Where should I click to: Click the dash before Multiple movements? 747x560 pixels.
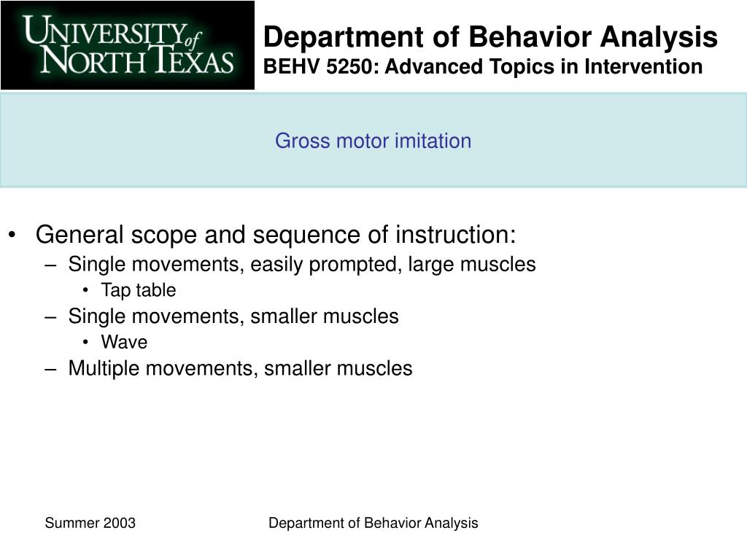[50, 369]
